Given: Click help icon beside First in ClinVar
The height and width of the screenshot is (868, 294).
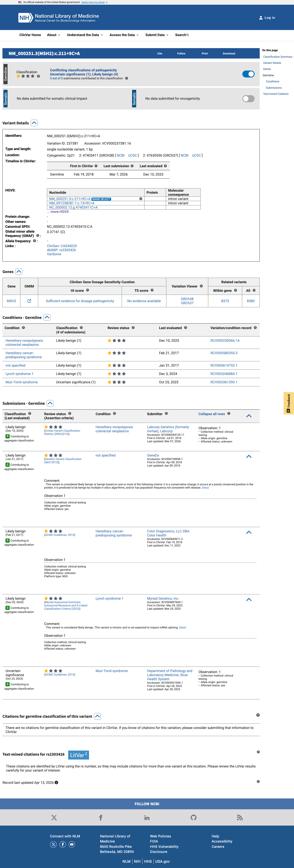Looking at the screenshot, I should (x=96, y=166).
